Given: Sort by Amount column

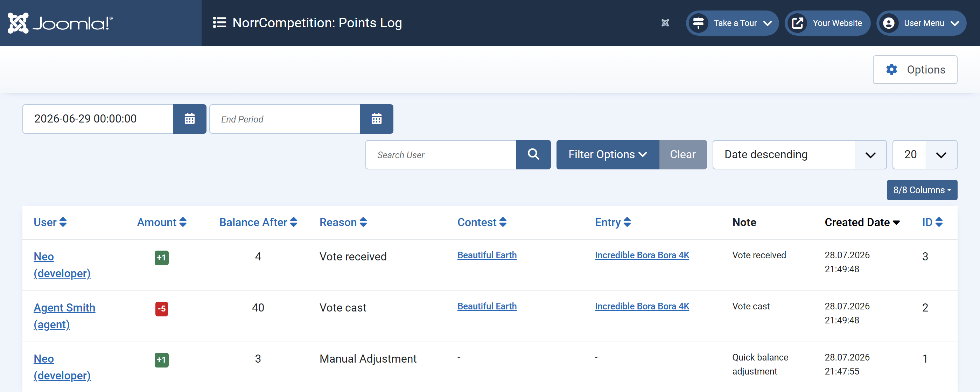Looking at the screenshot, I should [x=162, y=222].
